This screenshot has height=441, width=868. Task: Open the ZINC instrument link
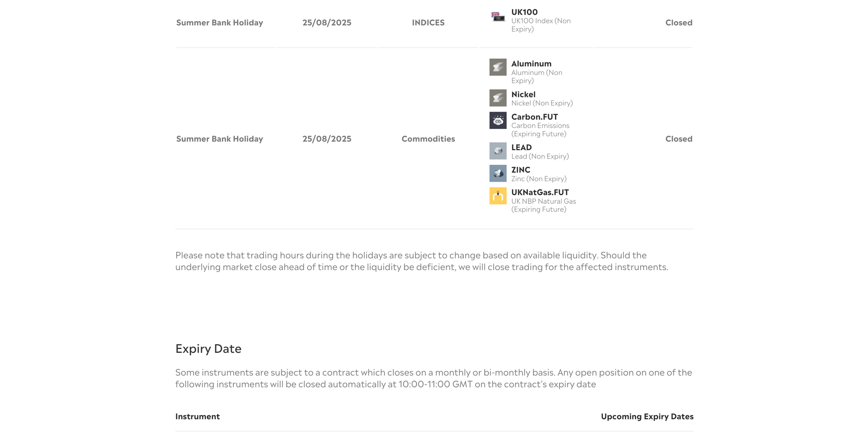521,170
